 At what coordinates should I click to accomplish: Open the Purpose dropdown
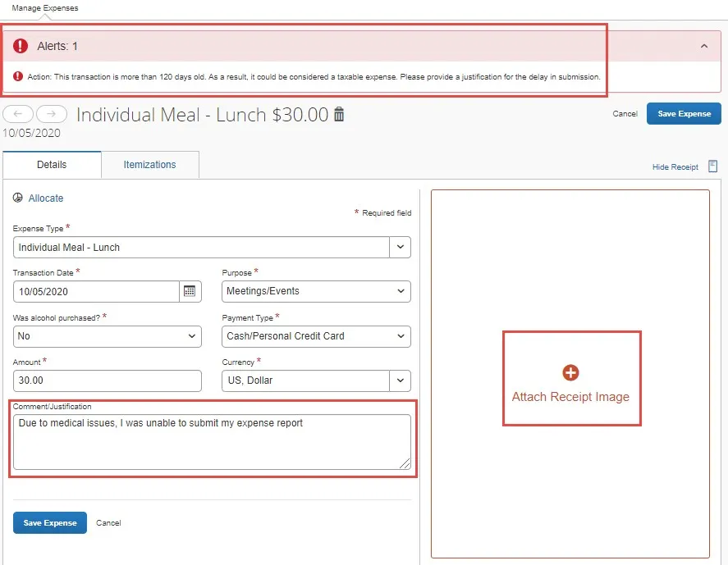[x=316, y=291]
